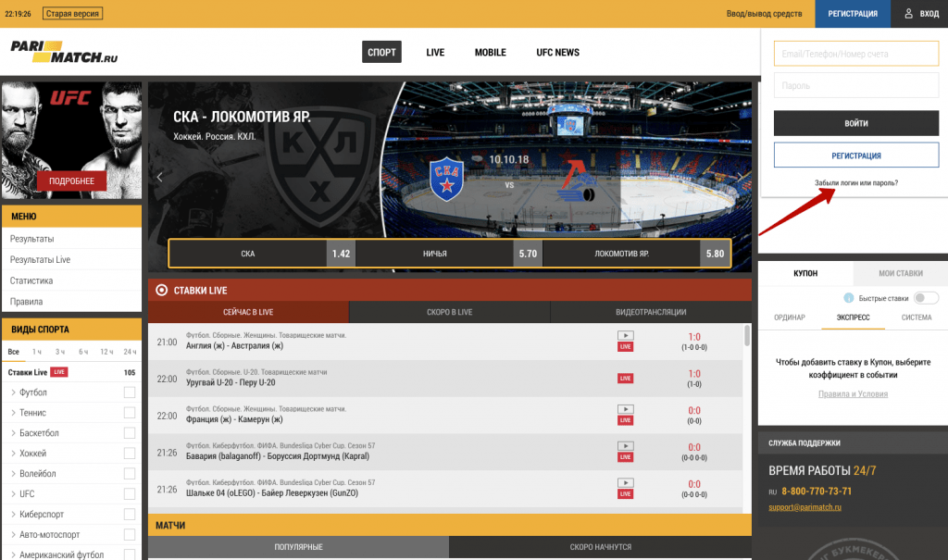Click the live matches list scrollbar

click(x=747, y=336)
